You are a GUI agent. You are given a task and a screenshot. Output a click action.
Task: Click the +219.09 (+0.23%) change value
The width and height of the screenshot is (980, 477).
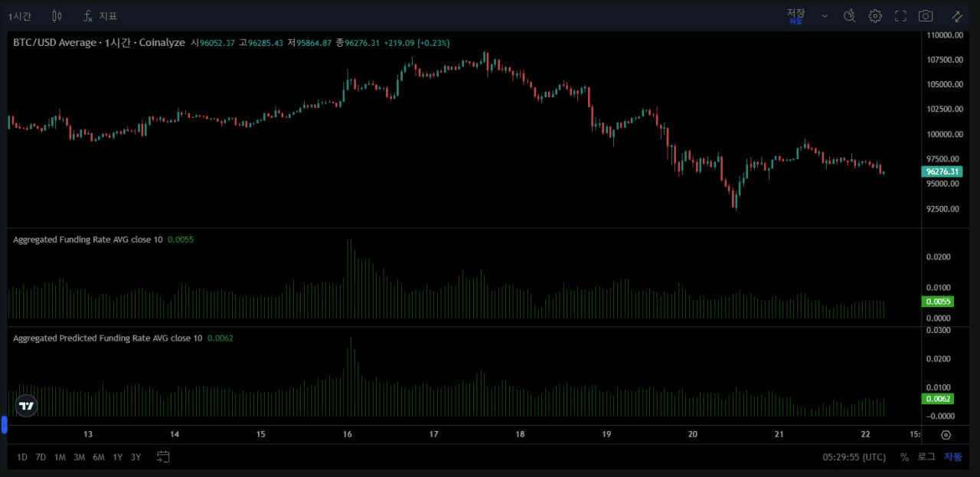coord(416,43)
